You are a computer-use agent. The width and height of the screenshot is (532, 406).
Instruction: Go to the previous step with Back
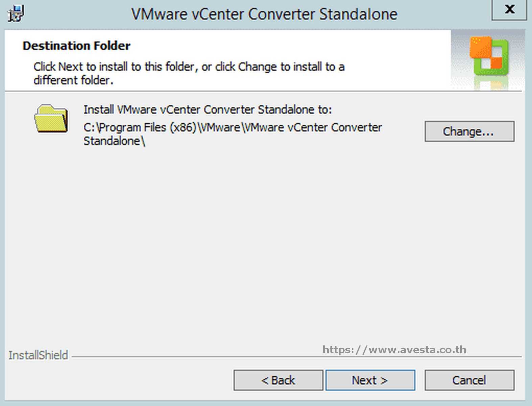(x=278, y=380)
